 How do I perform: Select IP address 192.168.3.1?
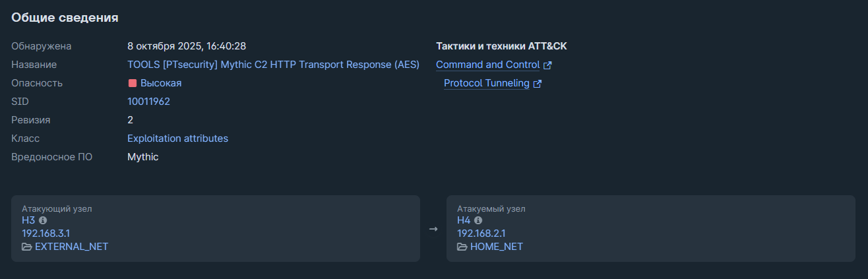click(x=46, y=233)
